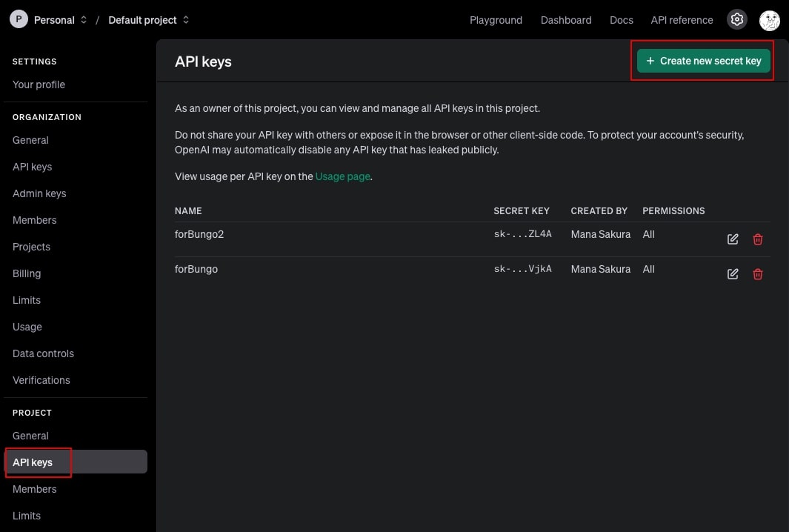
Task: Click the PERMISSIONS column header
Action: click(673, 211)
